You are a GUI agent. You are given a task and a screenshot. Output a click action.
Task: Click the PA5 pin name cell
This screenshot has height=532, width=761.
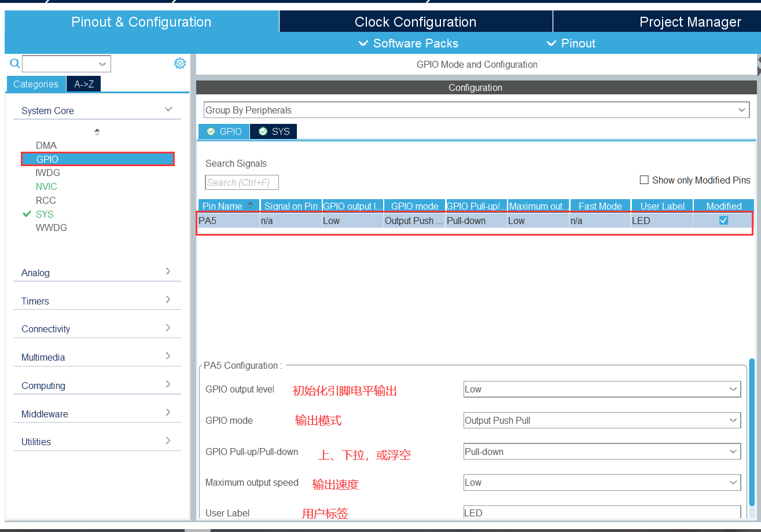pyautogui.click(x=229, y=221)
